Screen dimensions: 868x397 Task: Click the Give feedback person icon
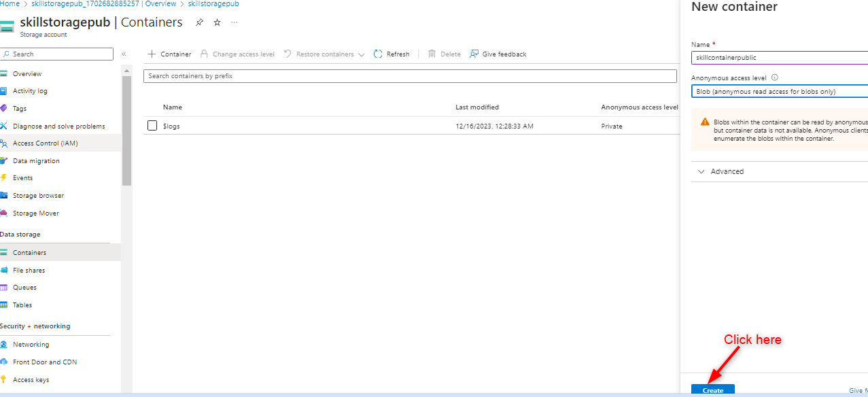[474, 54]
